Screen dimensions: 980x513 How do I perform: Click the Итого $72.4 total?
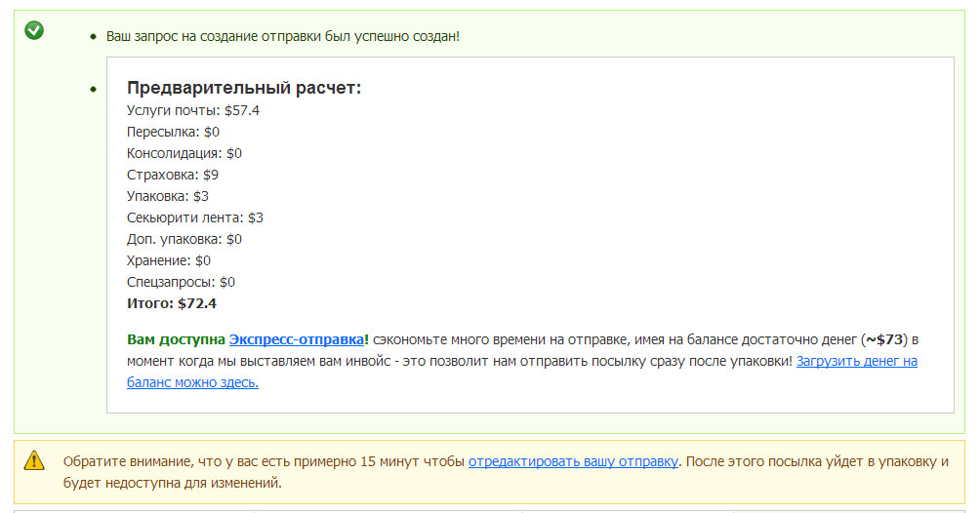coord(172,303)
